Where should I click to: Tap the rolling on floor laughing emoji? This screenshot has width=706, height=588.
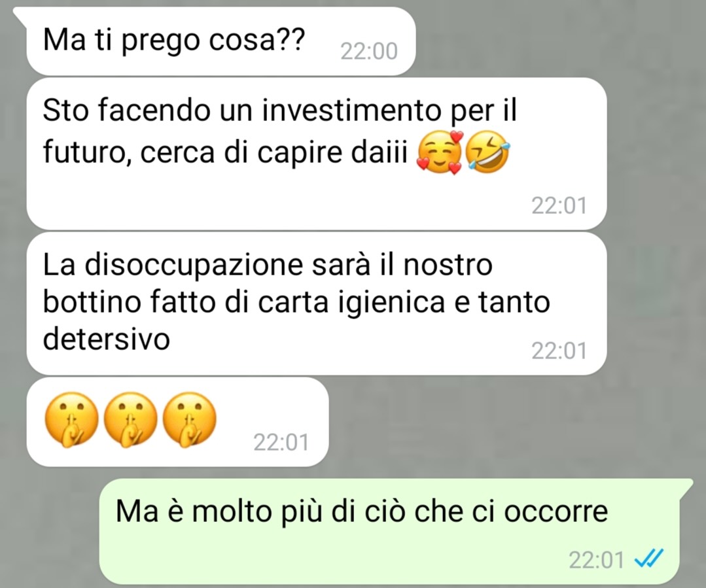(x=487, y=152)
